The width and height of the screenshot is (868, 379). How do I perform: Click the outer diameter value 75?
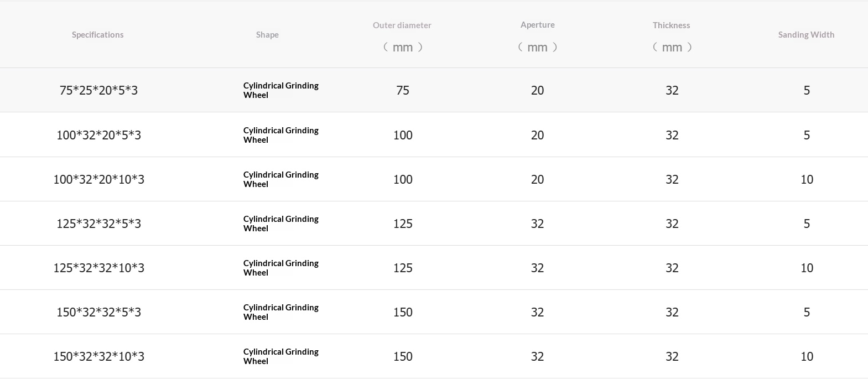point(403,90)
